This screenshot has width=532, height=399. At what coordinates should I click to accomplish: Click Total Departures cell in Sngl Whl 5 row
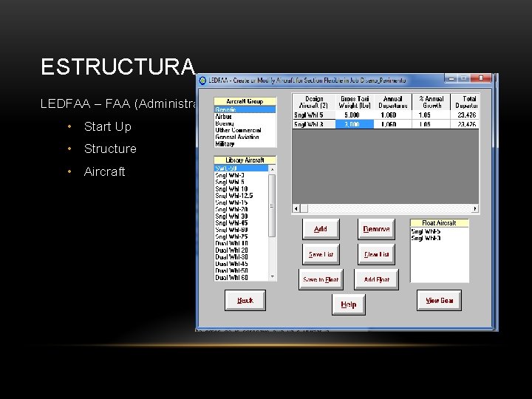click(x=465, y=115)
